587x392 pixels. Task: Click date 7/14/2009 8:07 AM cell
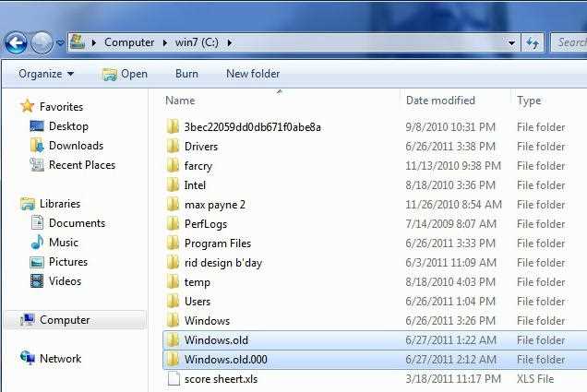click(450, 224)
